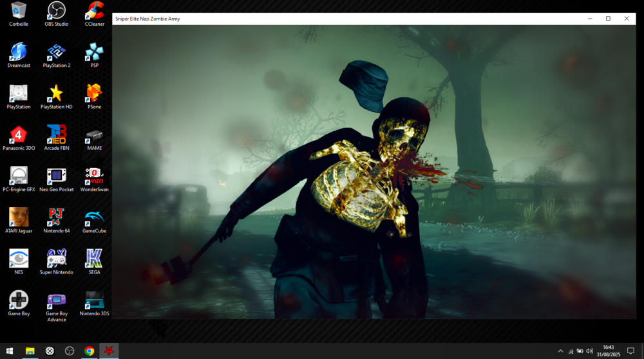
Task: Open the Panasonic 3DO shortcut
Action: (x=19, y=135)
